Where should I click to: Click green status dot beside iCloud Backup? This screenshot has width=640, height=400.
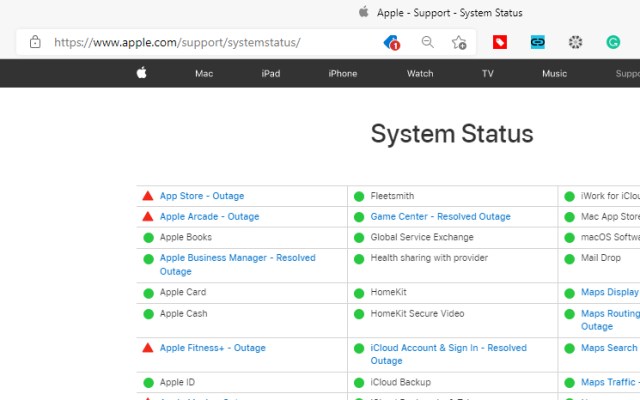[359, 382]
